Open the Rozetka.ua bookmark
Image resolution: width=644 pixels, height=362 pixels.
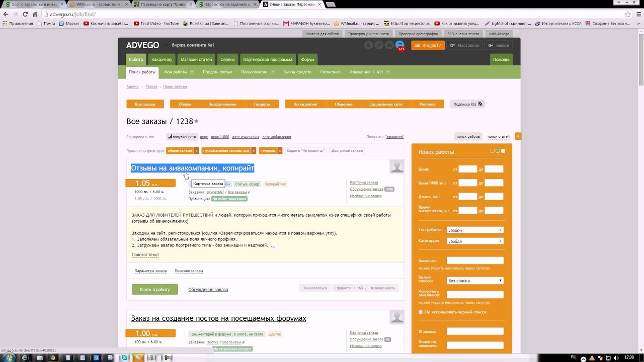[x=205, y=23]
